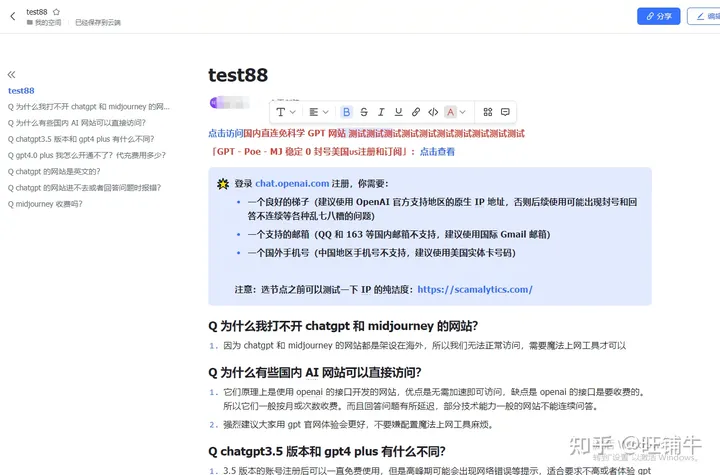Insert a link via toolbar icon

(416, 112)
